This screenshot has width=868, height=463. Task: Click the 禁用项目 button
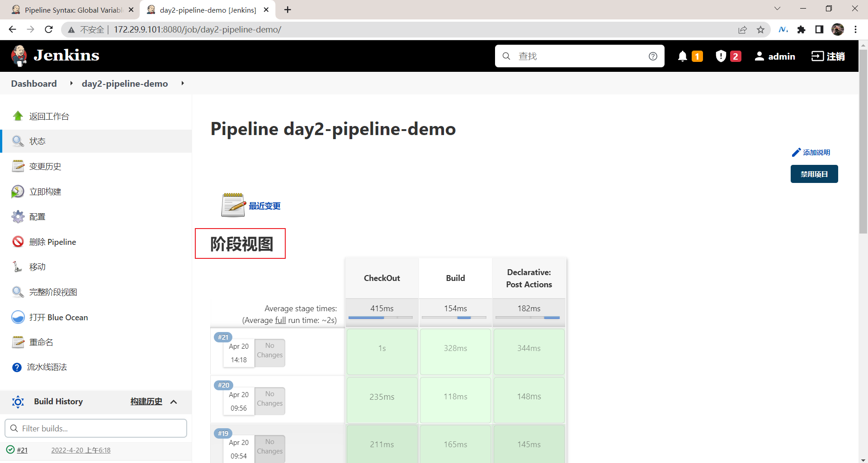pos(814,174)
